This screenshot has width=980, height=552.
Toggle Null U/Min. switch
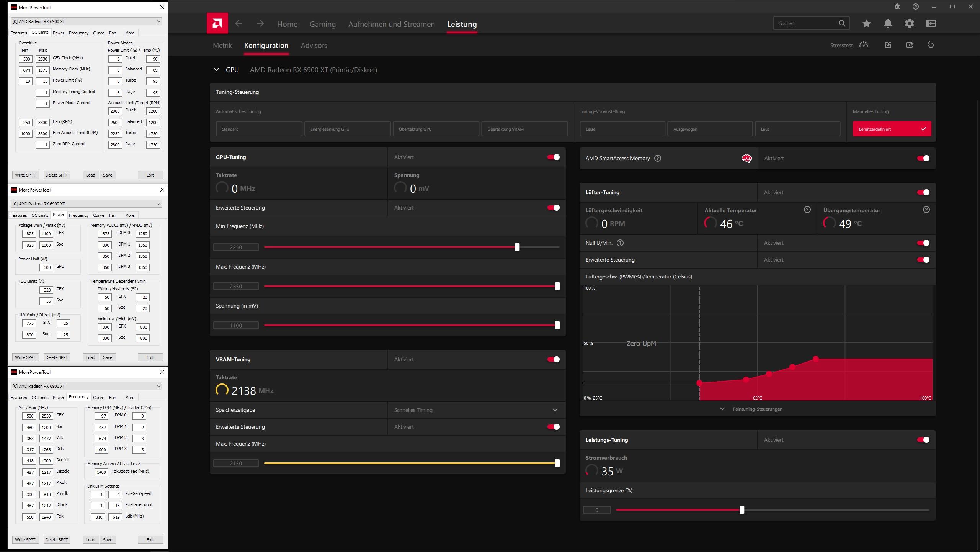(x=923, y=243)
